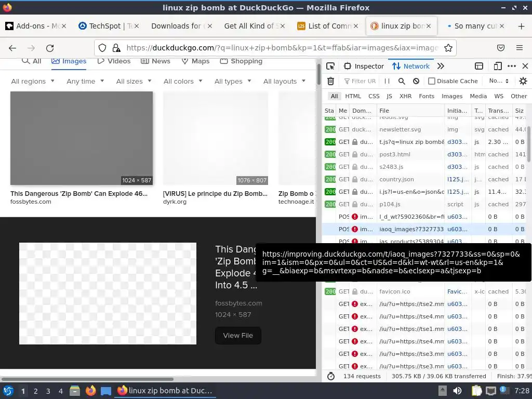Click the browser back arrow

(12, 48)
